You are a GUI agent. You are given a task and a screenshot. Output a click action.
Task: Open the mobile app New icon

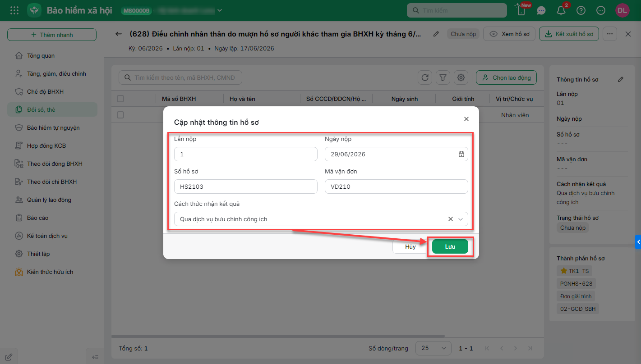pos(521,10)
